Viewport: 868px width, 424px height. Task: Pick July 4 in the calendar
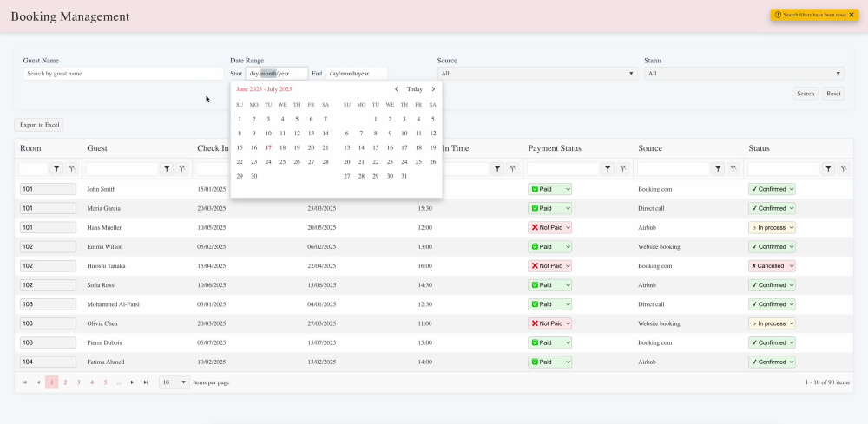(418, 119)
